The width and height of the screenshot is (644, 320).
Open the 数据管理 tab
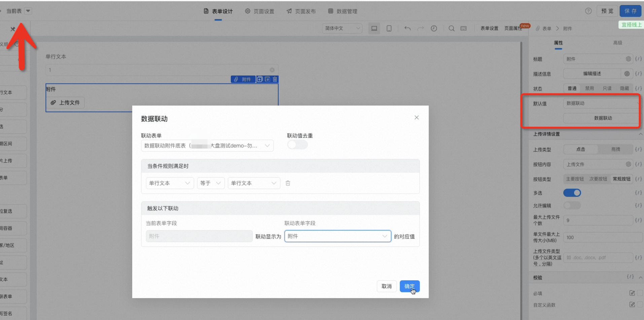tap(343, 11)
